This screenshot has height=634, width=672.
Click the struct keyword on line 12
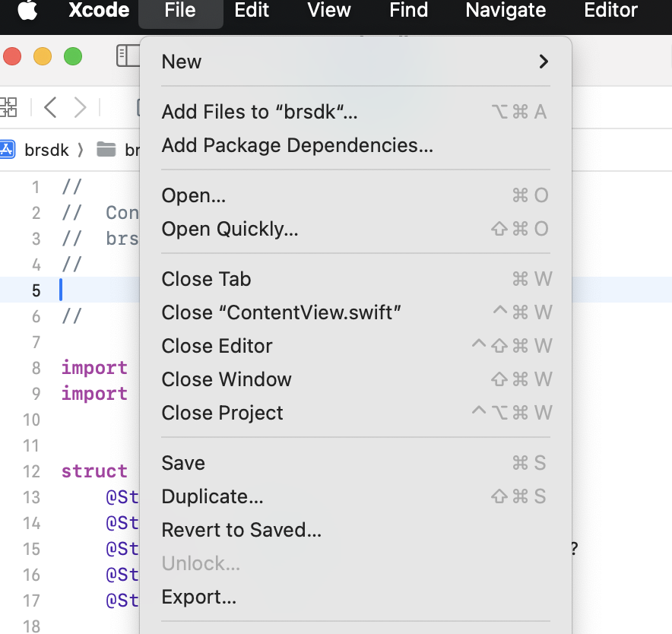click(x=94, y=471)
